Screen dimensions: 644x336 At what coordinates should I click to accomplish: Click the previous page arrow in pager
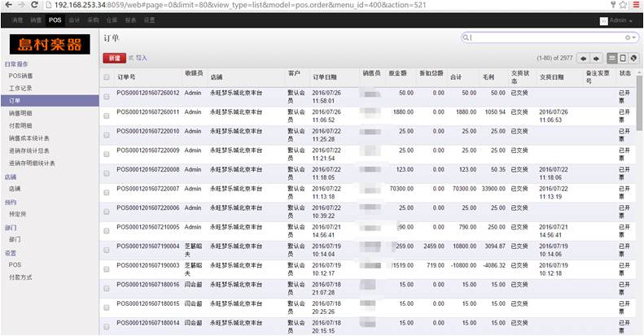pyautogui.click(x=583, y=59)
